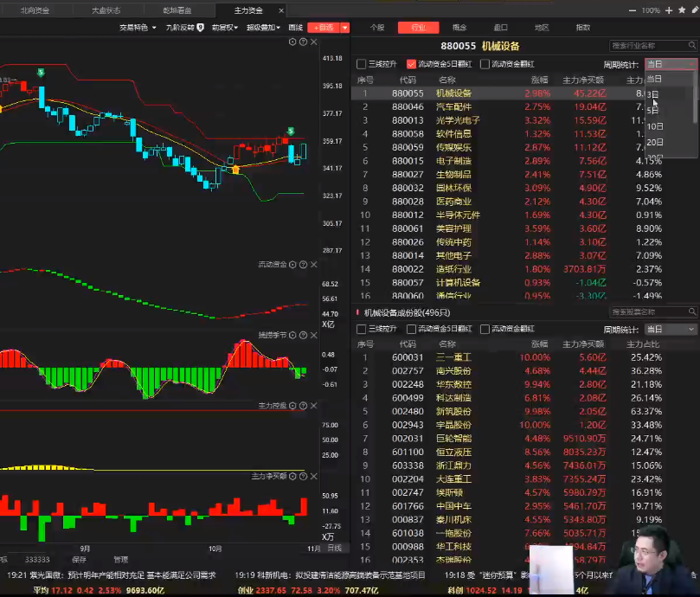Click the 九阶反转 button
Image resolution: width=700 pixels, height=597 pixels.
click(x=184, y=27)
